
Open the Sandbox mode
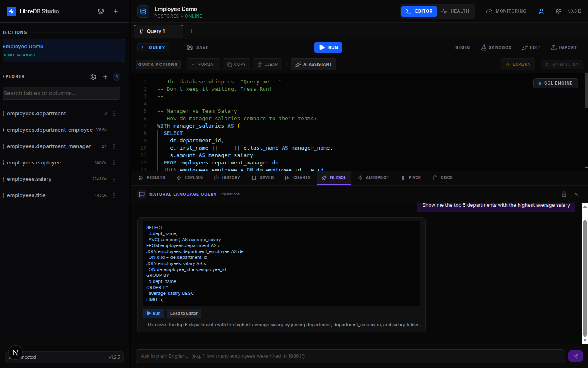tap(496, 47)
